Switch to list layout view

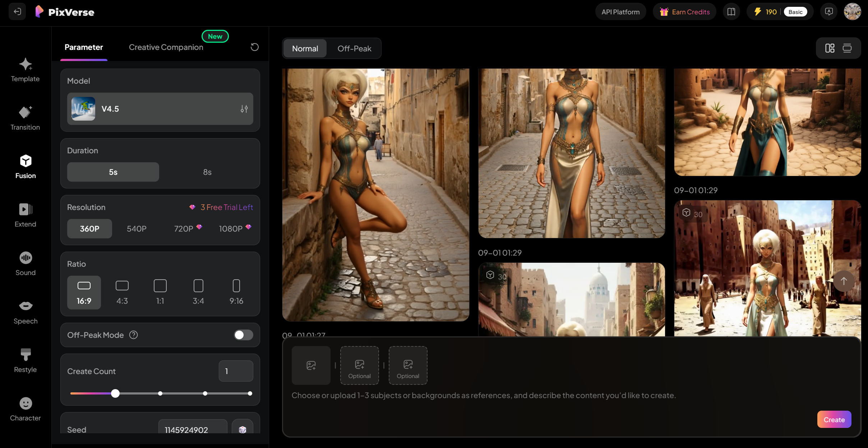pyautogui.click(x=847, y=48)
